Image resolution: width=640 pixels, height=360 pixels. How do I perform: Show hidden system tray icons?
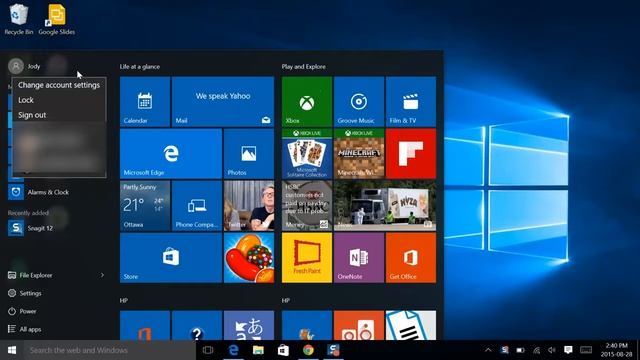point(488,350)
